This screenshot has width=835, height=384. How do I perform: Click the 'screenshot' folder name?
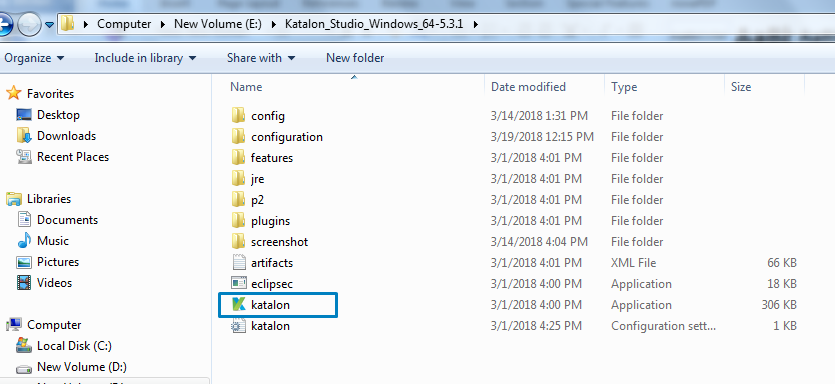280,242
